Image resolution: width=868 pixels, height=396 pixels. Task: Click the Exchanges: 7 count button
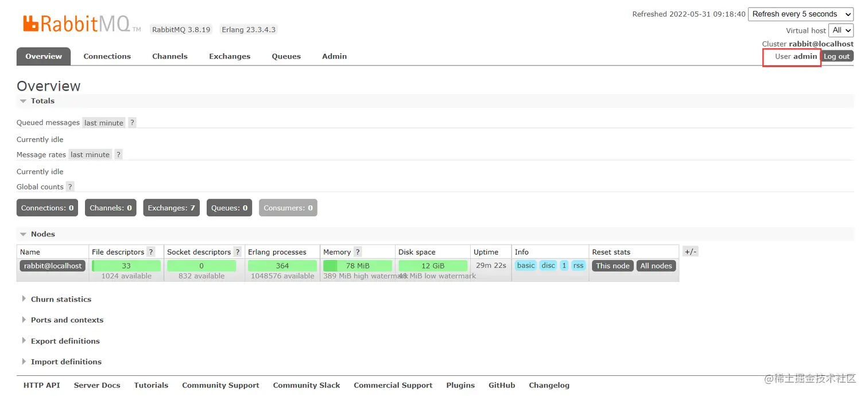coord(172,208)
